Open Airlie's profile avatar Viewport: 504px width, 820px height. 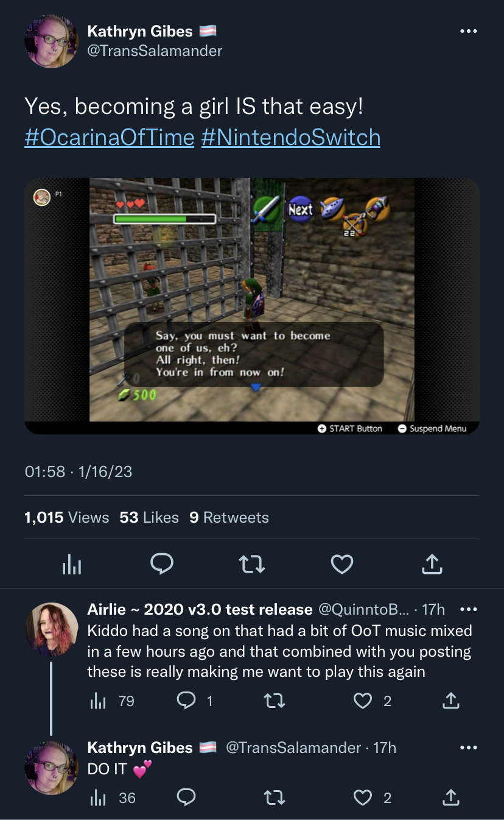coord(51,629)
